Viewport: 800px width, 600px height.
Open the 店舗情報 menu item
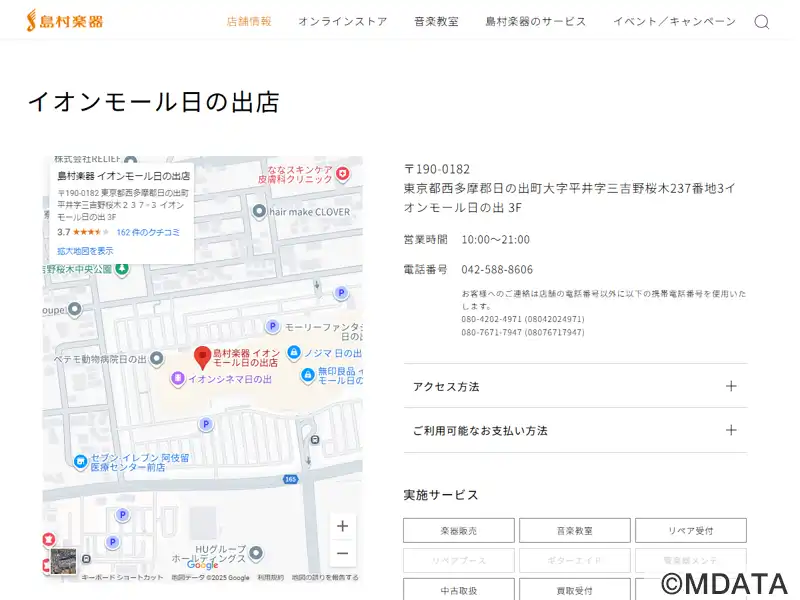(x=249, y=21)
